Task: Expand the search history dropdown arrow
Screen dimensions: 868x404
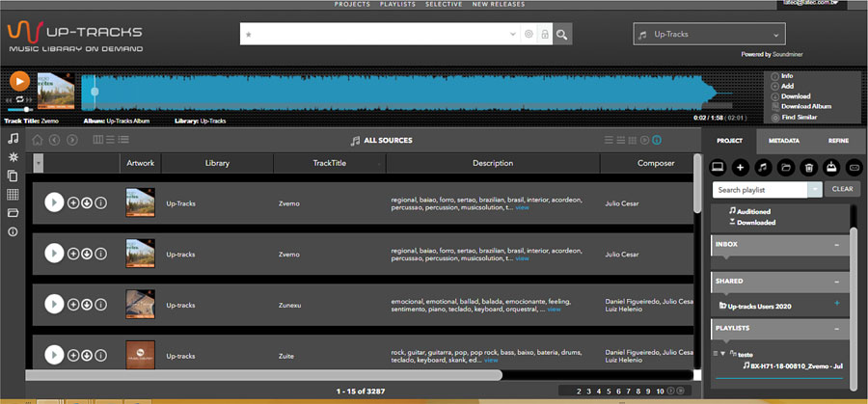Action: (513, 35)
